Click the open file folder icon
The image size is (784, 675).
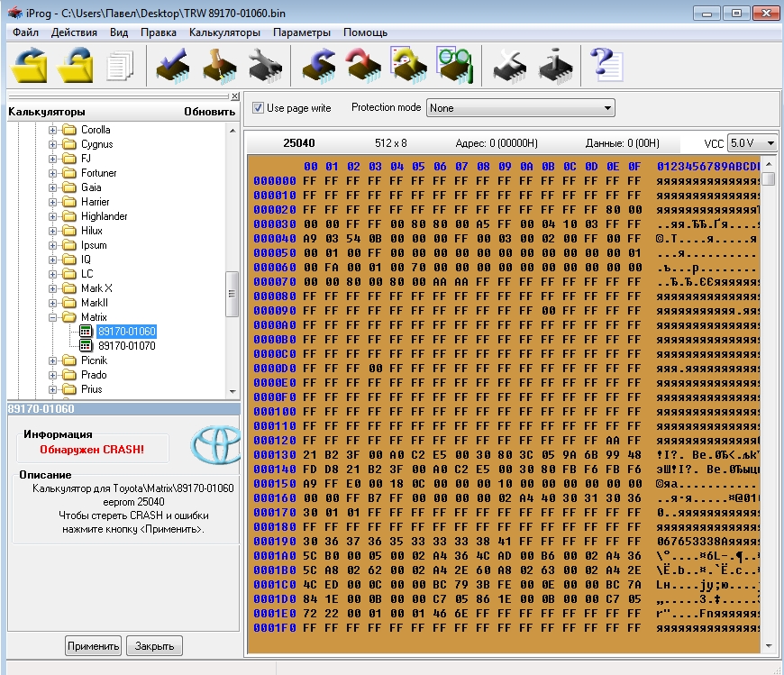29,65
